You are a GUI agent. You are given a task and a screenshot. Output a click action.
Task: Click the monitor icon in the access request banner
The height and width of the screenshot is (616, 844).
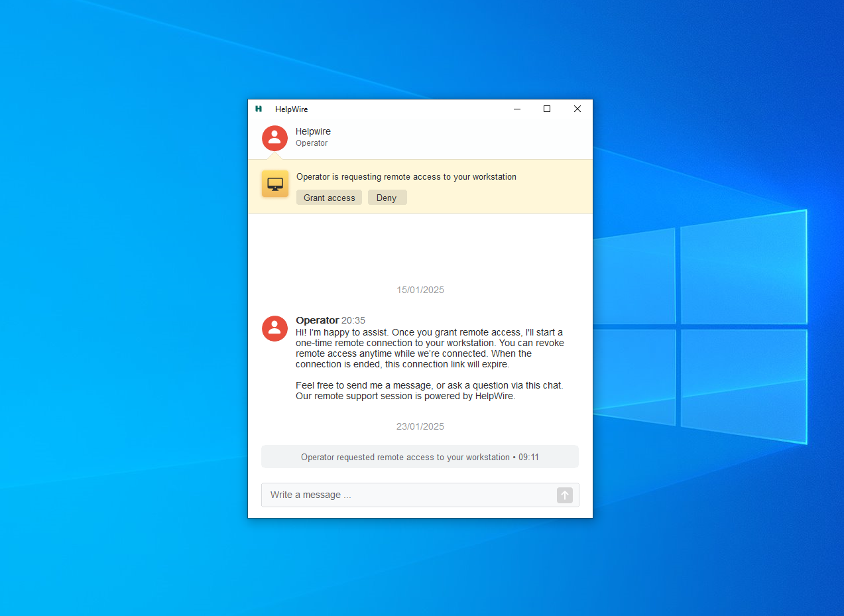click(275, 184)
